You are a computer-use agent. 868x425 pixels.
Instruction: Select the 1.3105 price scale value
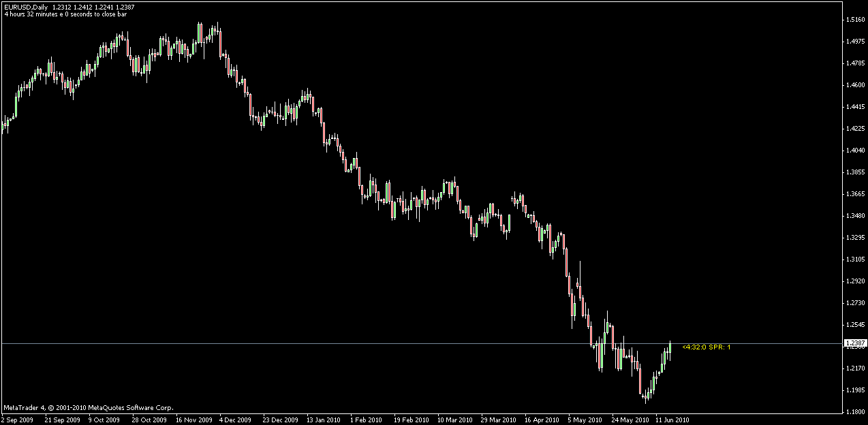[855, 259]
